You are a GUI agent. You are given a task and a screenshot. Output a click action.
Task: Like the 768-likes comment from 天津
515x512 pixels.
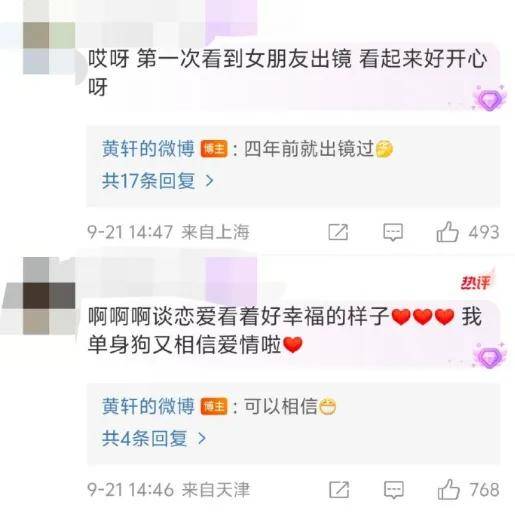tap(448, 489)
